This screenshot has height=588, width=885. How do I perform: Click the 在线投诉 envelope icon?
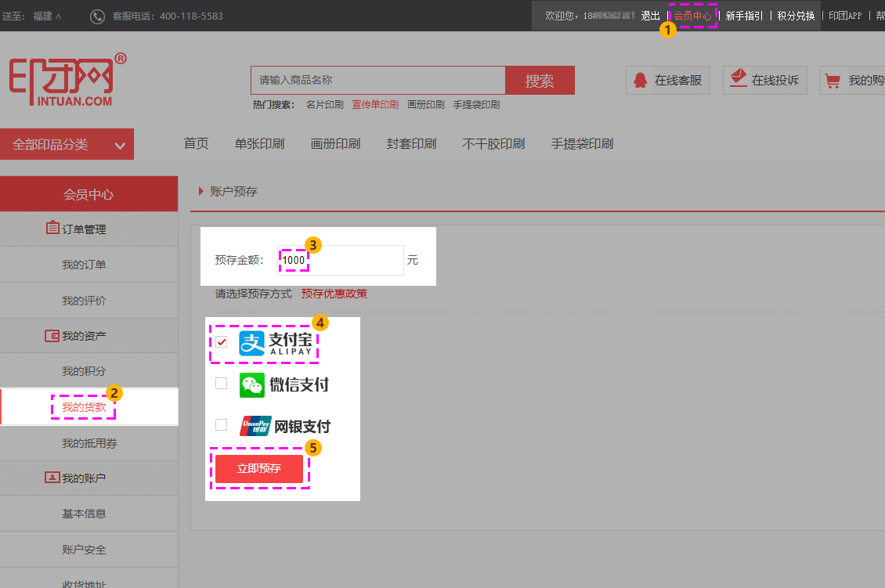[737, 78]
